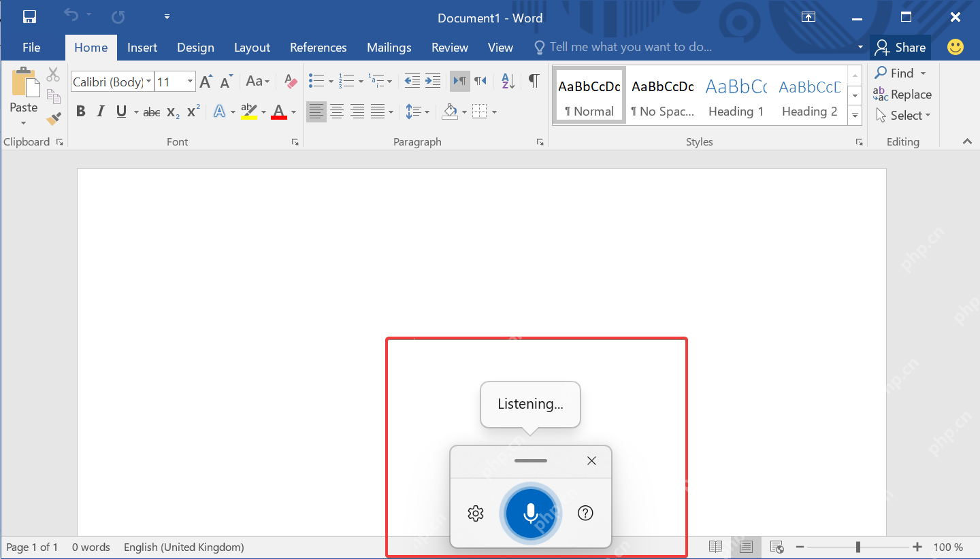Sort the selected text alphabetically

508,82
